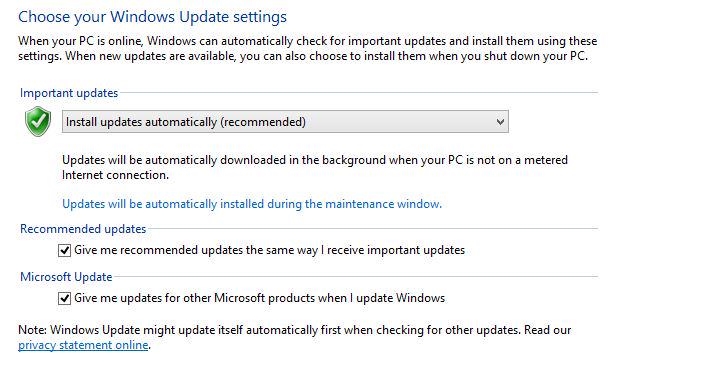Click the 'Microsoft Update' section header
The width and height of the screenshot is (706, 365).
click(66, 277)
